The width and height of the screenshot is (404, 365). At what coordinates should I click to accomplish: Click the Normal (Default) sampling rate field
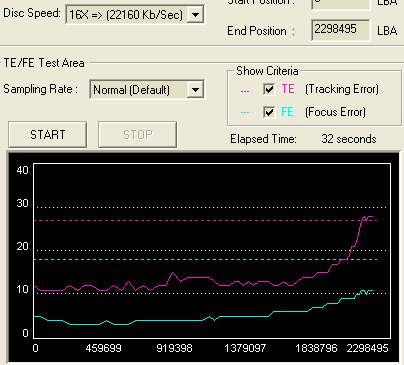(x=147, y=89)
